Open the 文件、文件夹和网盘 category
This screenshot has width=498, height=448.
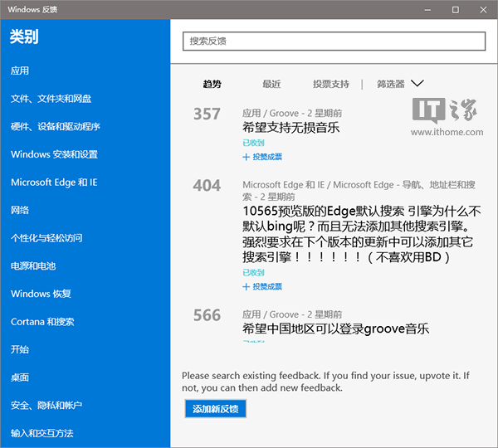pos(51,99)
